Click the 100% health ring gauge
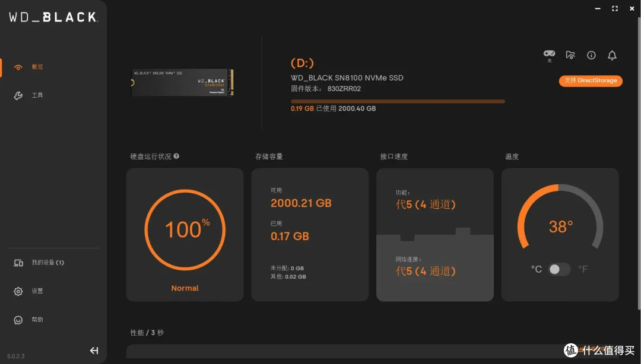 point(185,229)
